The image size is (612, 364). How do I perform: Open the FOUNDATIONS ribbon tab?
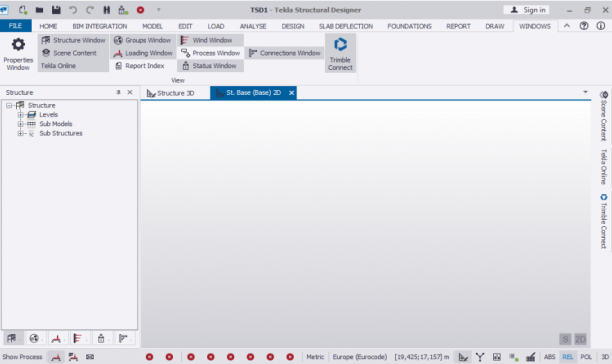coord(409,26)
